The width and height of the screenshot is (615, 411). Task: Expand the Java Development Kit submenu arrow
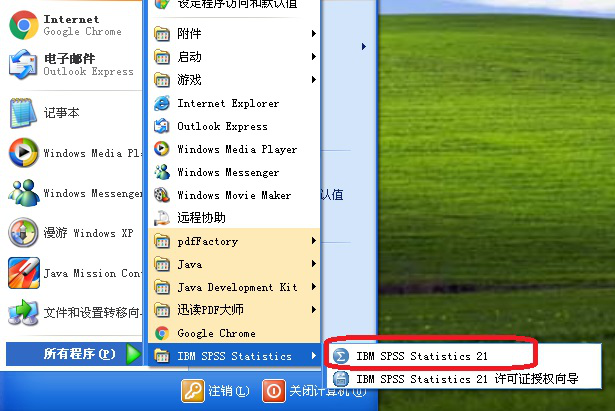pos(314,287)
